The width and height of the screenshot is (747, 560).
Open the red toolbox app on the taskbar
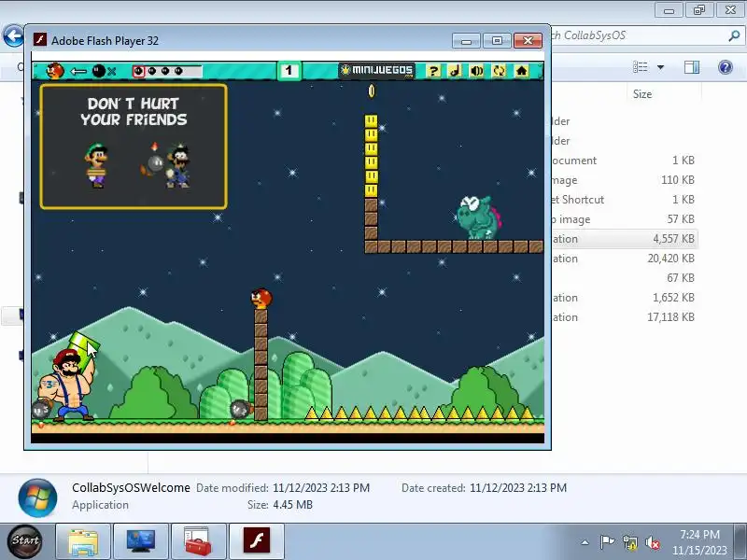(198, 541)
